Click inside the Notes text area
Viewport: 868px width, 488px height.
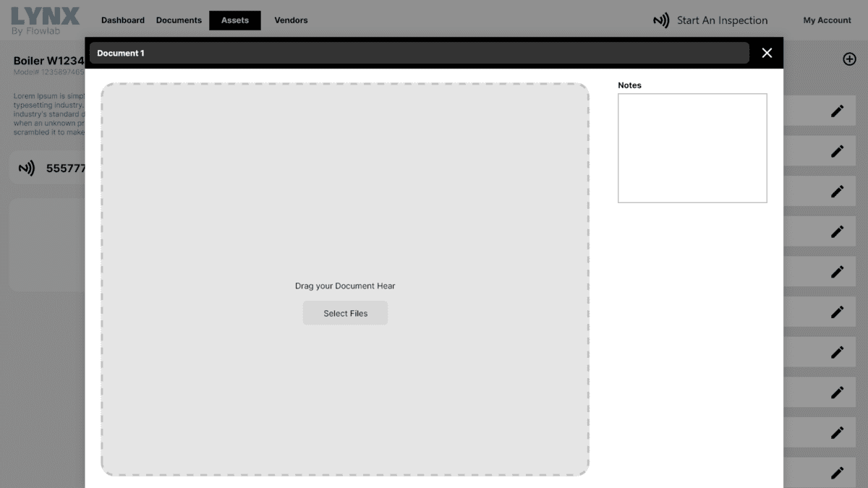coord(692,148)
